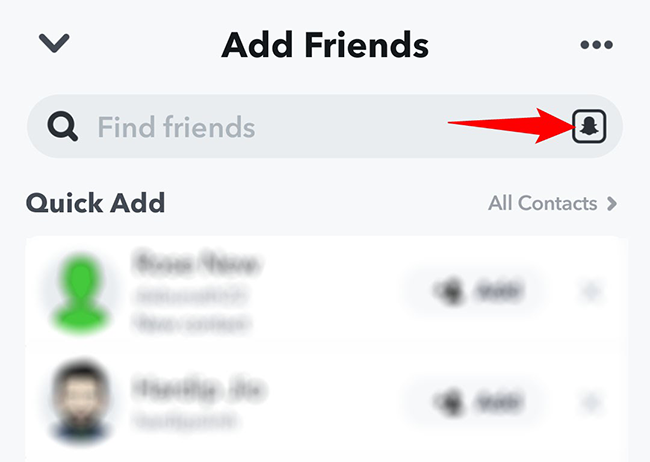The width and height of the screenshot is (650, 462).
Task: Open the green silhouette avatar profile
Action: coord(80,292)
